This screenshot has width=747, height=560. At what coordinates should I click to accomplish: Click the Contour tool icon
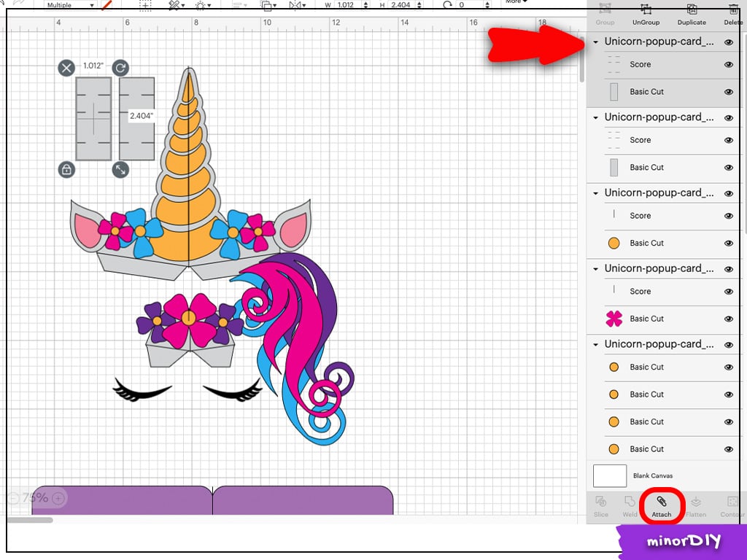click(x=732, y=502)
